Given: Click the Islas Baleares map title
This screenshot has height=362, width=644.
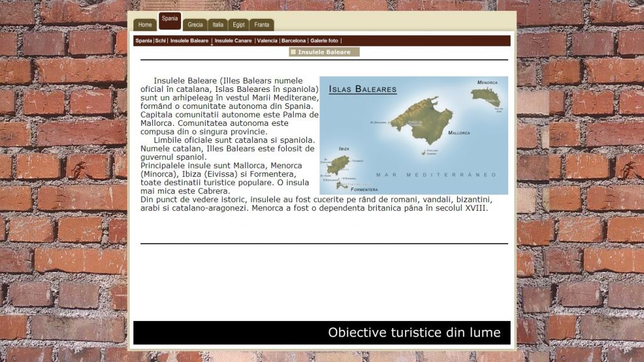Looking at the screenshot, I should click(x=362, y=89).
